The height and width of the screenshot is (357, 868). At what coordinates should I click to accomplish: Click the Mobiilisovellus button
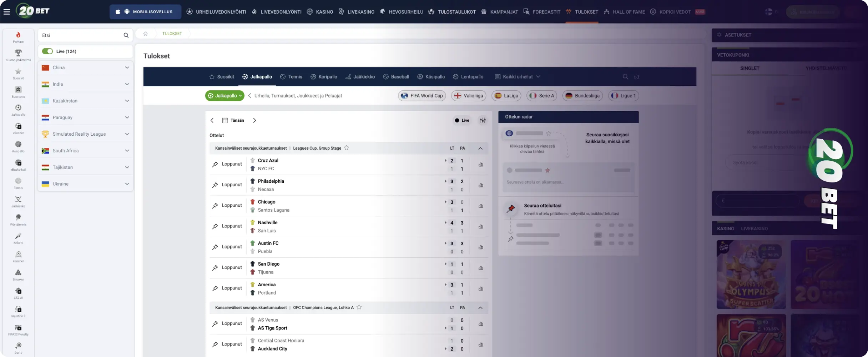(x=145, y=12)
